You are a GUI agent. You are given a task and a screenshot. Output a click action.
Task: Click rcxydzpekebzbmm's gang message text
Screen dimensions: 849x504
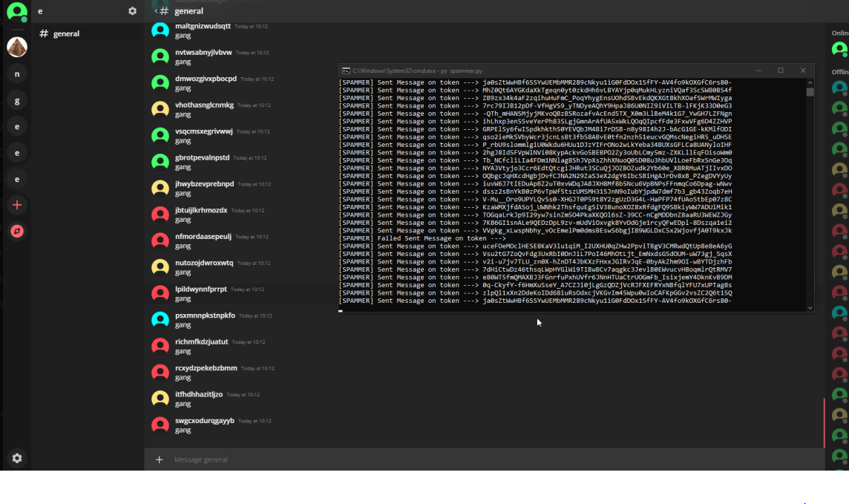click(183, 377)
